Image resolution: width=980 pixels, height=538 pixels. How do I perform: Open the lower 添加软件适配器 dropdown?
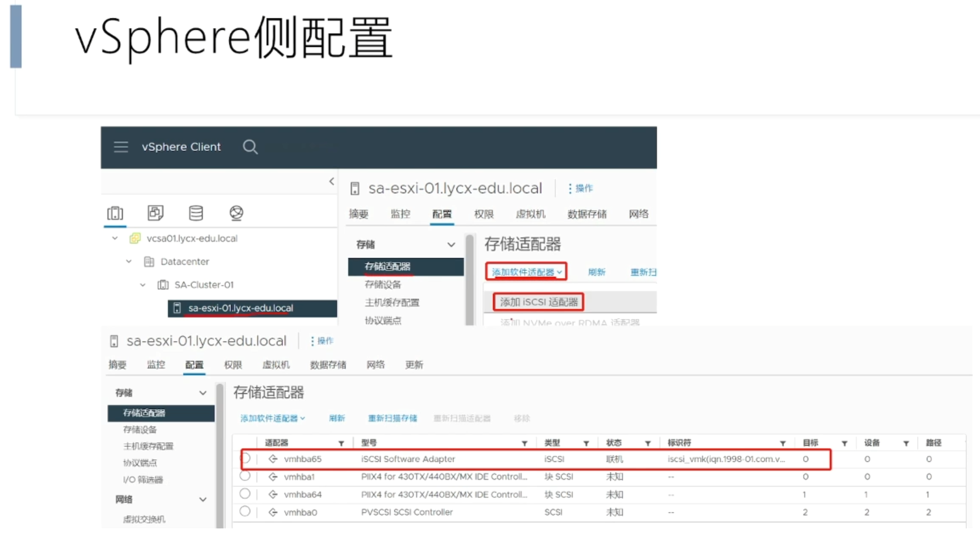pos(273,418)
